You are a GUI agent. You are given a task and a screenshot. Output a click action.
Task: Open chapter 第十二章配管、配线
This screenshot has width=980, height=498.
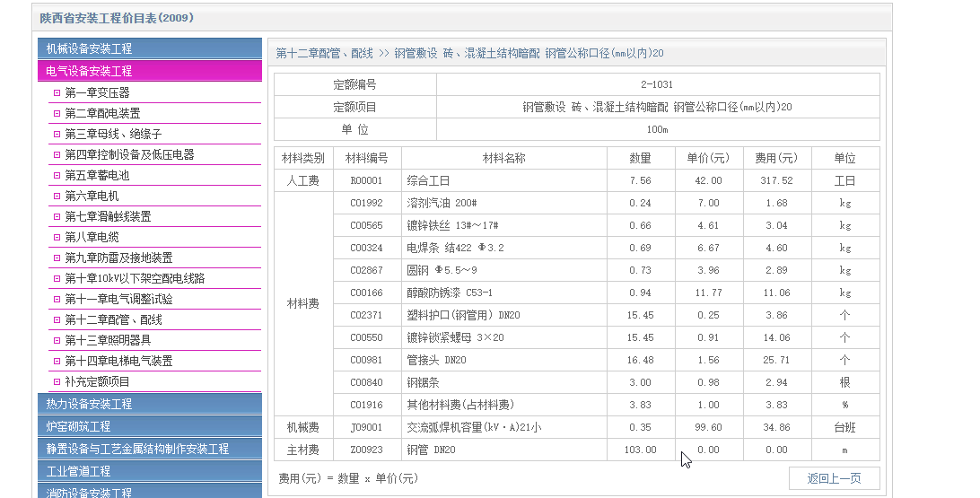[x=113, y=320]
